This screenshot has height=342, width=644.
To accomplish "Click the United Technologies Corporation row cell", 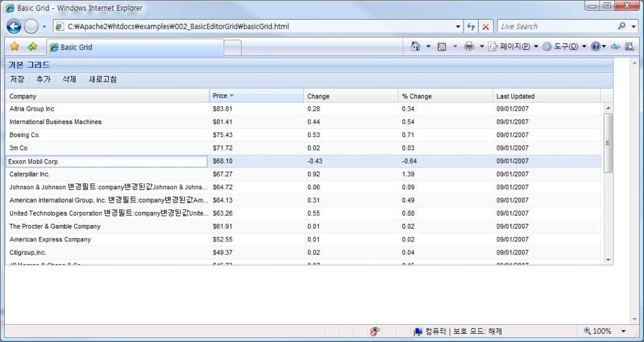I will (x=107, y=214).
